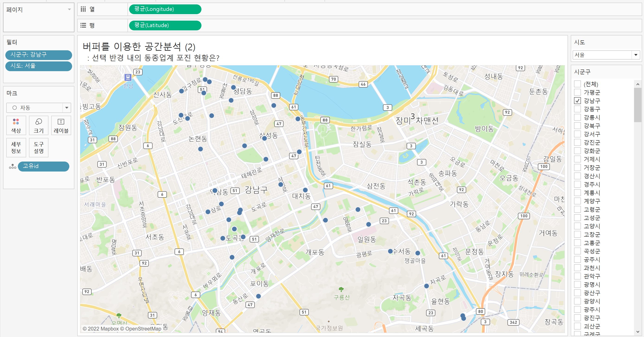Click the 시도 filter title
644x337 pixels.
pos(580,42)
